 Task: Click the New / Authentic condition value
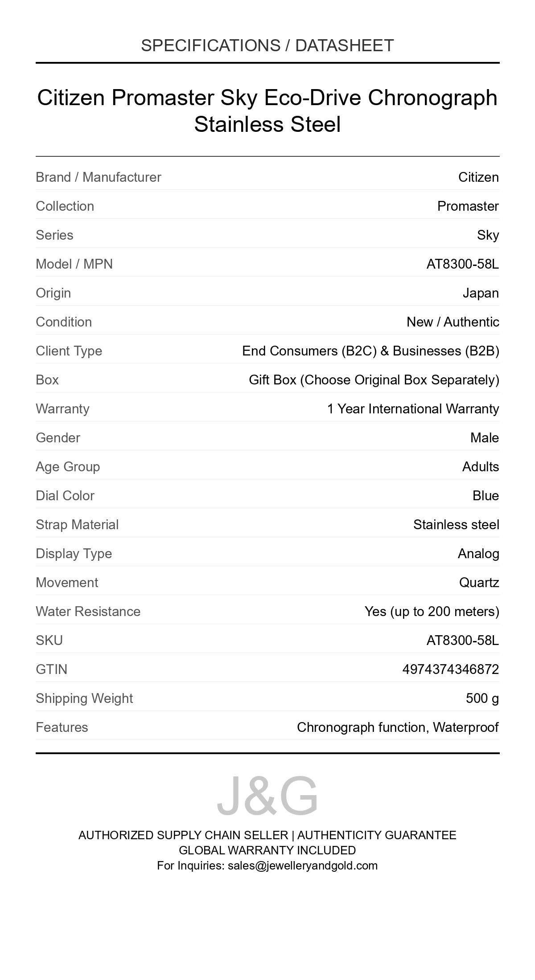click(x=453, y=322)
